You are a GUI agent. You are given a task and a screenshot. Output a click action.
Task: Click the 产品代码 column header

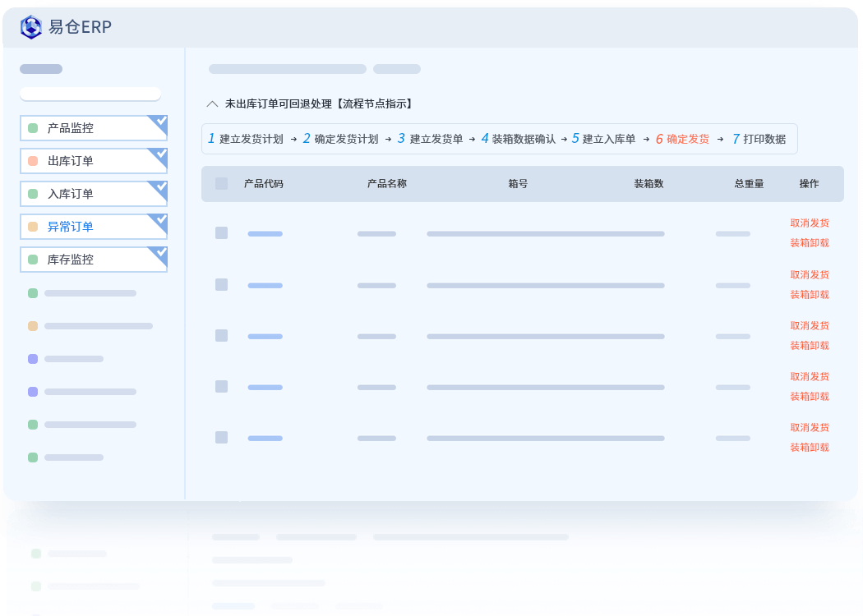(x=264, y=184)
